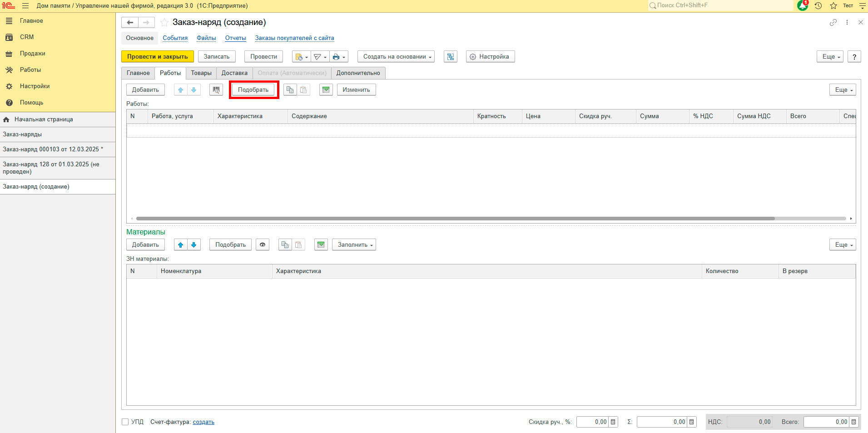Toggle the УПД checkbox
The width and height of the screenshot is (868, 433).
[125, 422]
